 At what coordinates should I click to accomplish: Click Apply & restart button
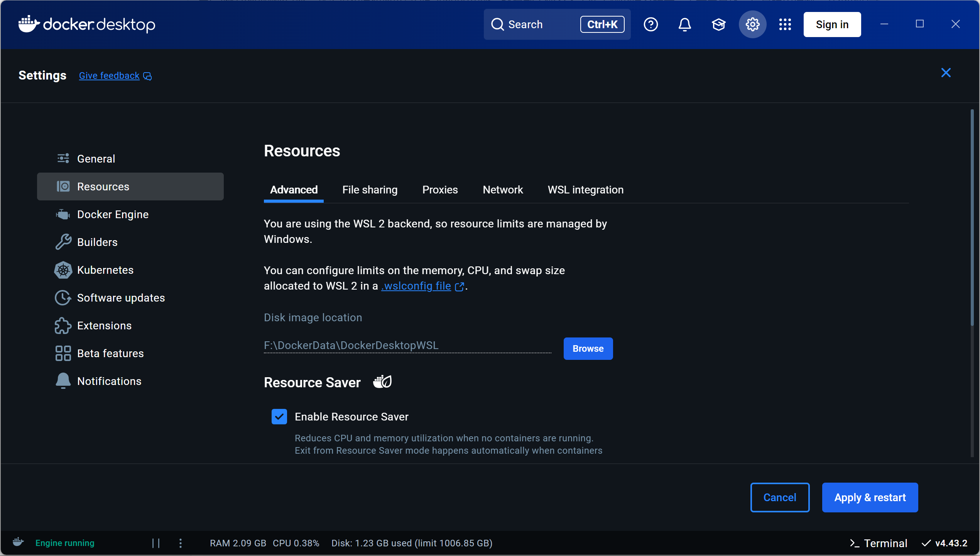(870, 497)
